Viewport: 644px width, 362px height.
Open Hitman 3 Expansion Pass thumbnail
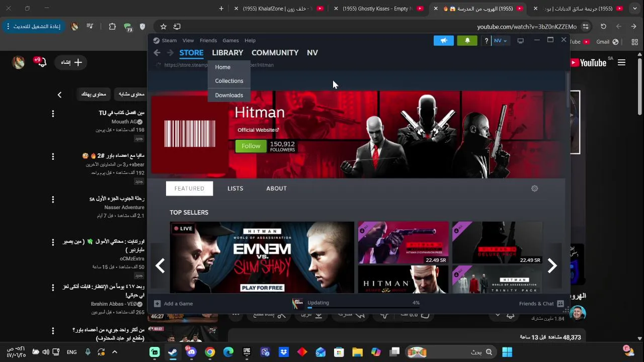click(403, 243)
